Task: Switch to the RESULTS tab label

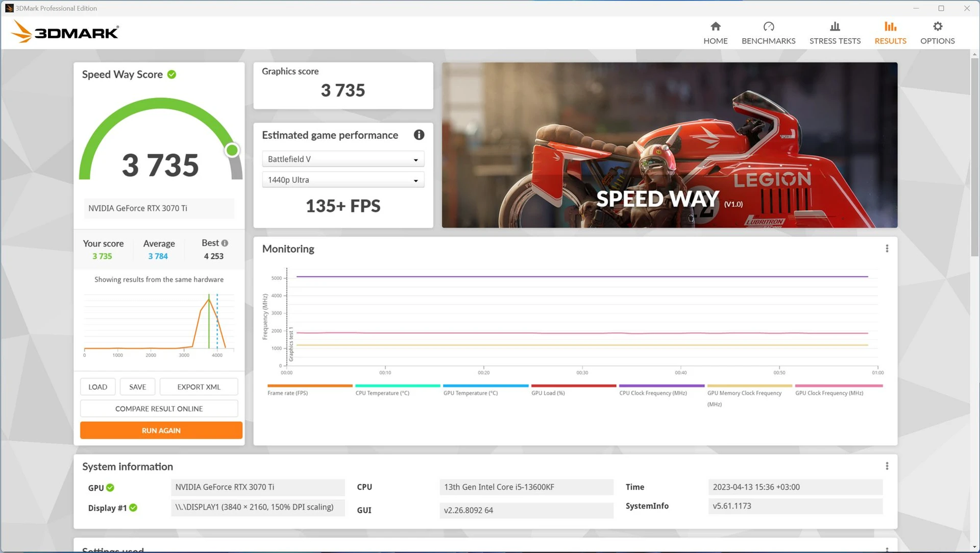Action: click(890, 41)
